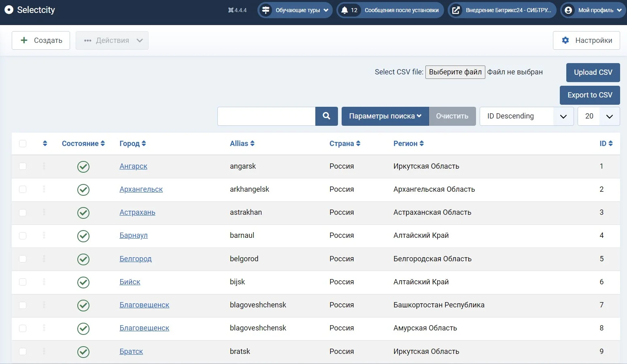Click the bell notifications icon

click(344, 10)
